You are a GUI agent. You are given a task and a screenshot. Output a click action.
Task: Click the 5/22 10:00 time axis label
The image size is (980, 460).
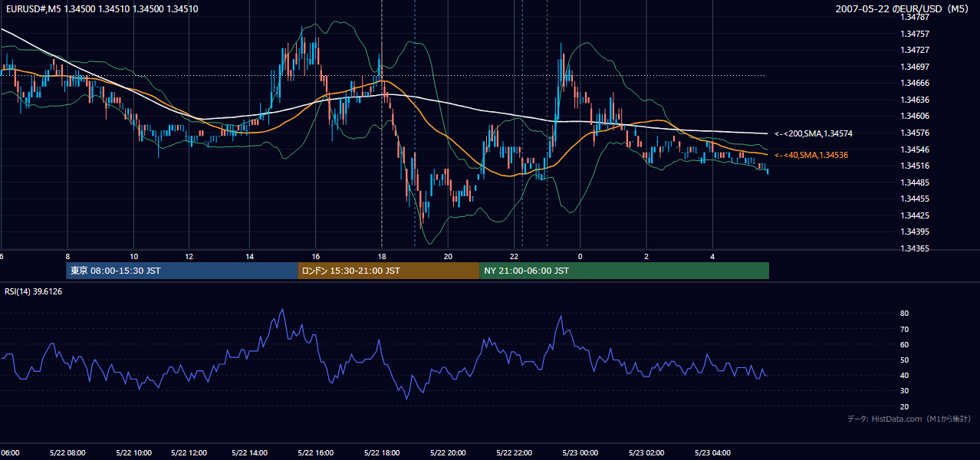pos(133,453)
